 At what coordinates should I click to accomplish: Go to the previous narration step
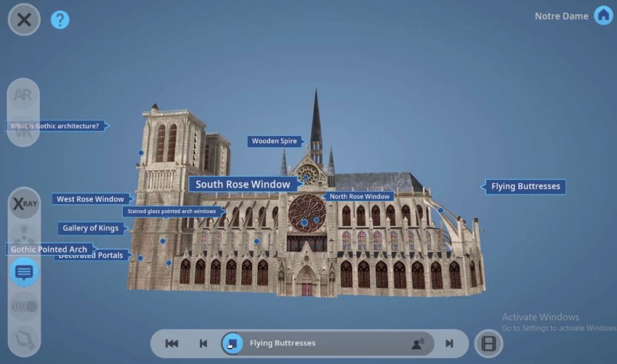point(203,344)
